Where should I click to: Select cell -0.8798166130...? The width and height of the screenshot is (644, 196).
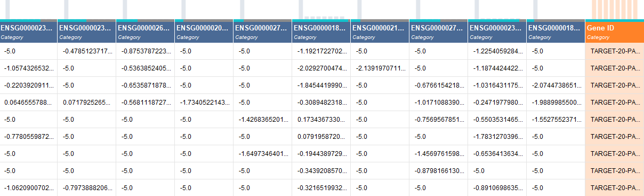coord(439,171)
